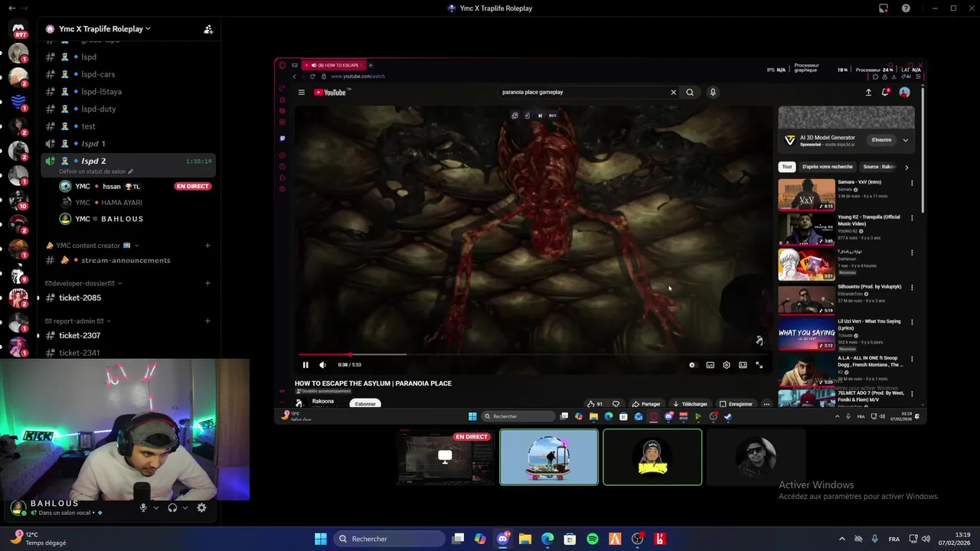
Task: Click the YouTube logo in stream
Action: click(332, 93)
